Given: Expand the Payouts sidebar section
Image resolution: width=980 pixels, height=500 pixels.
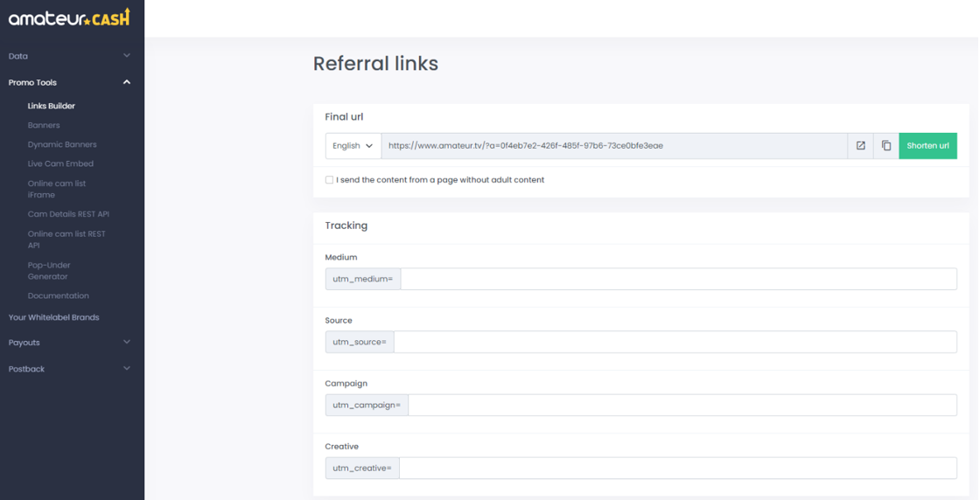Looking at the screenshot, I should 69,342.
